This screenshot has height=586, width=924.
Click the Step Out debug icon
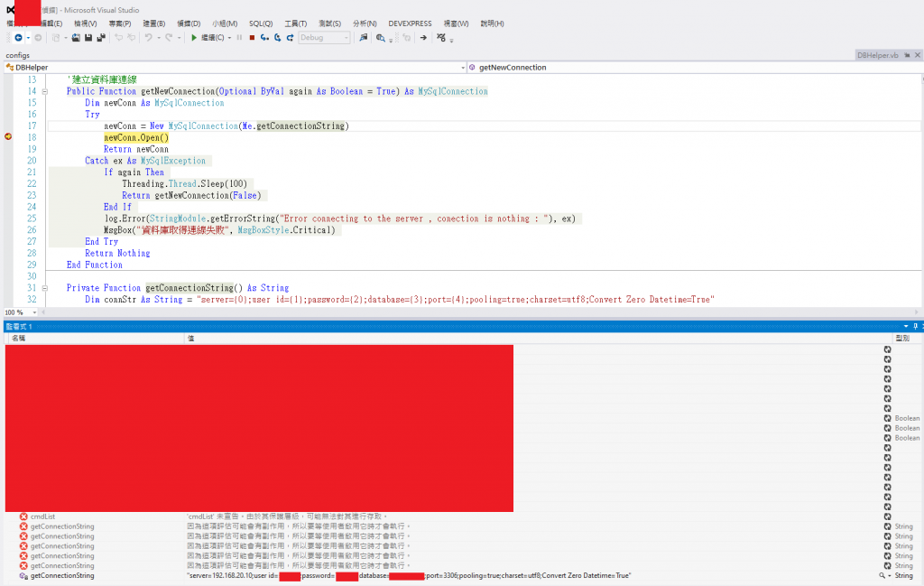pos(290,38)
